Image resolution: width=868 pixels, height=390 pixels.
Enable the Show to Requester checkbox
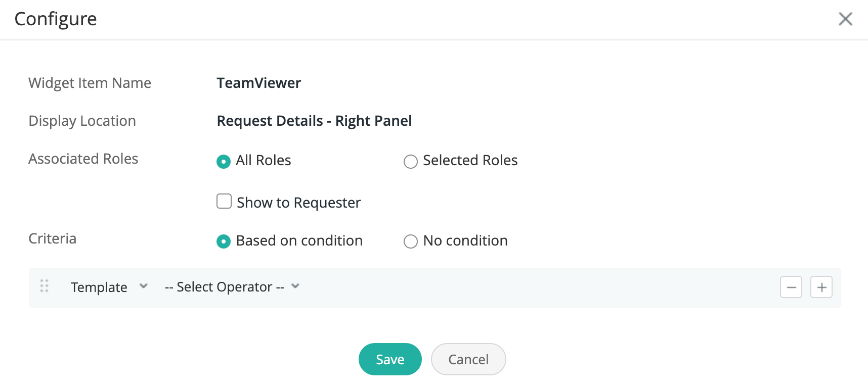tap(224, 202)
